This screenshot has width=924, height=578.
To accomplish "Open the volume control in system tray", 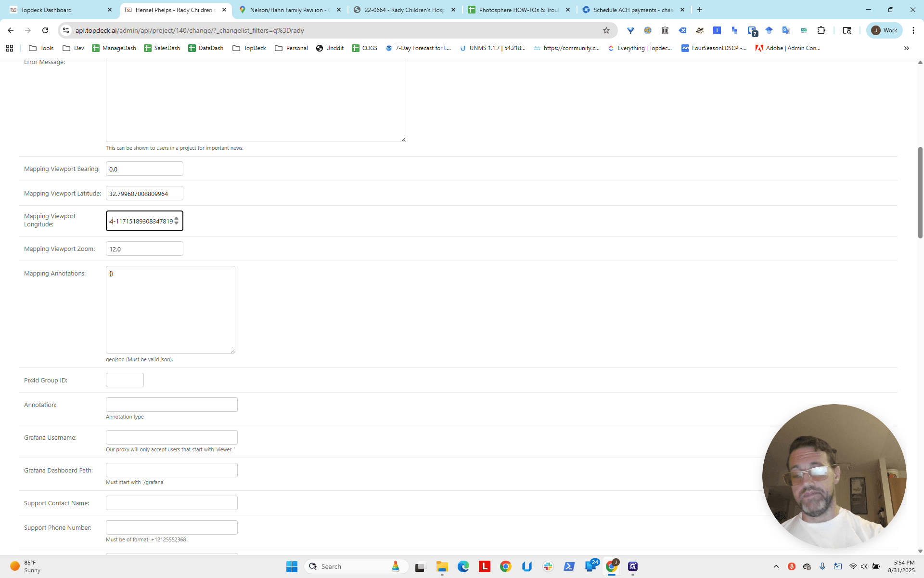I will point(864,566).
